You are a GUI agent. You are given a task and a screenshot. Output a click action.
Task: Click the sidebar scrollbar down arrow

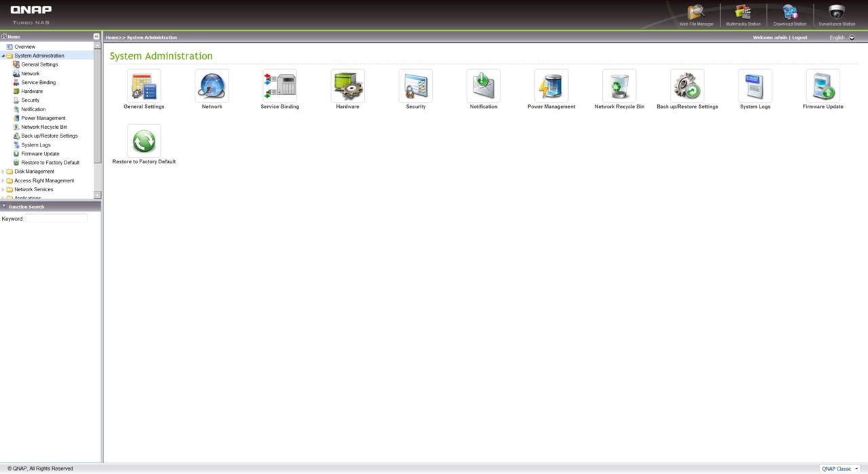point(98,195)
